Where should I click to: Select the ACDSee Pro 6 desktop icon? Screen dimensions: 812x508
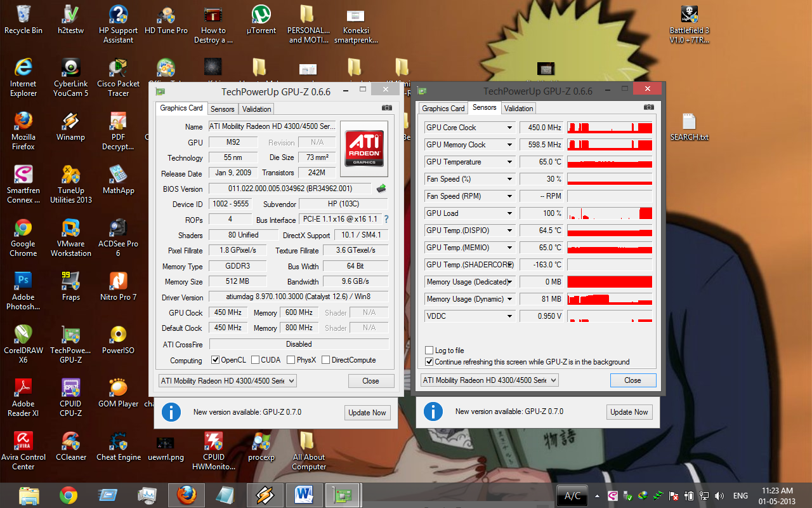[x=118, y=238]
